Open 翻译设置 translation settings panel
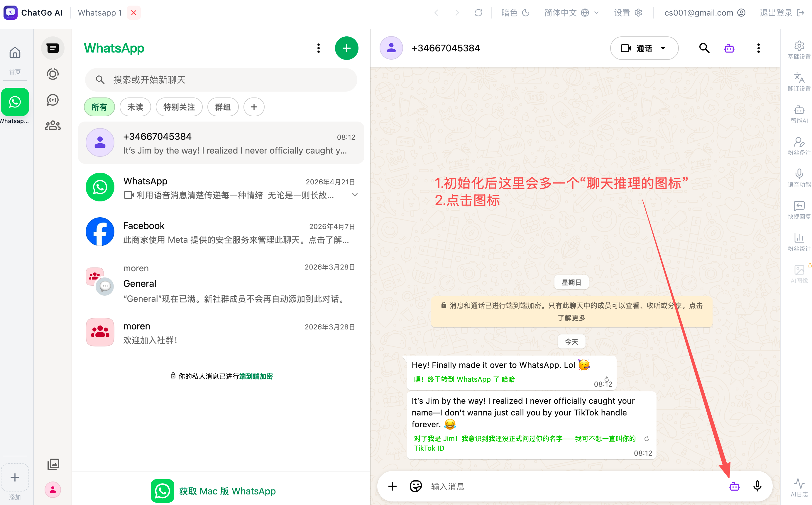 point(799,82)
